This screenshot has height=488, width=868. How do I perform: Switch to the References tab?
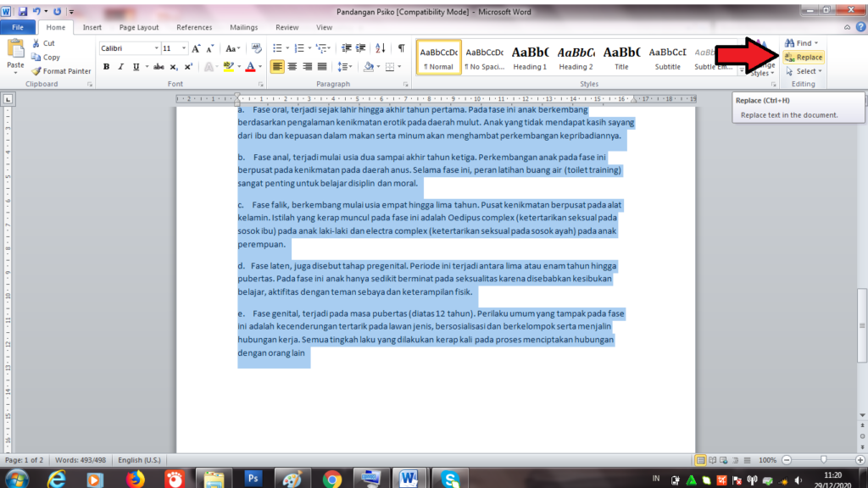point(194,27)
